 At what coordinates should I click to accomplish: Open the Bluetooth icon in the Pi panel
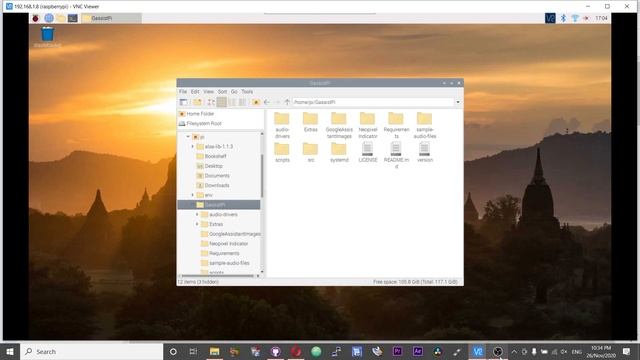(x=563, y=18)
